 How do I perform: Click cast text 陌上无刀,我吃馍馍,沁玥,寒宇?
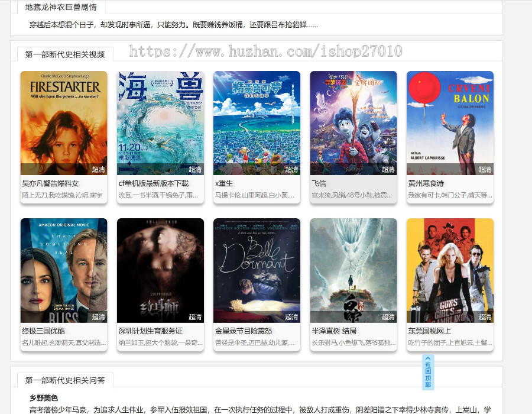click(x=62, y=195)
